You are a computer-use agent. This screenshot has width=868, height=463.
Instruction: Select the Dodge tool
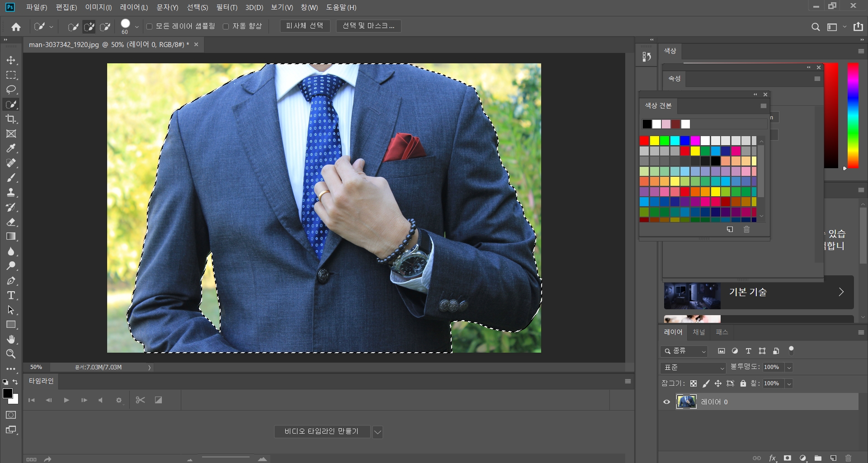pyautogui.click(x=11, y=266)
